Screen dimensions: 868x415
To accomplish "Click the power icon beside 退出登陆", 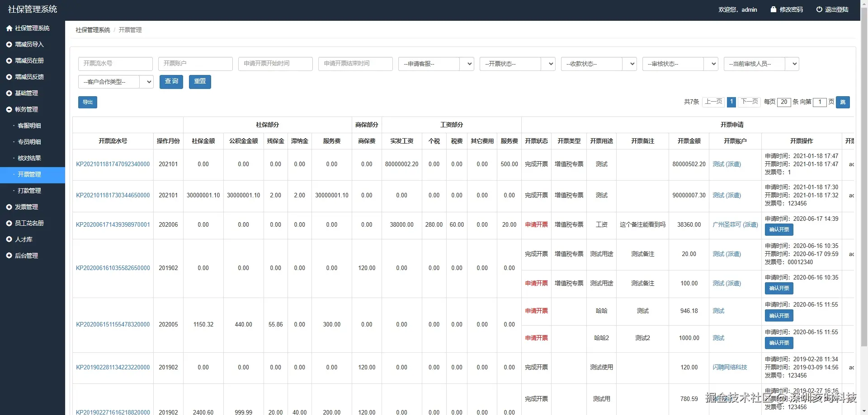I will 819,9.
